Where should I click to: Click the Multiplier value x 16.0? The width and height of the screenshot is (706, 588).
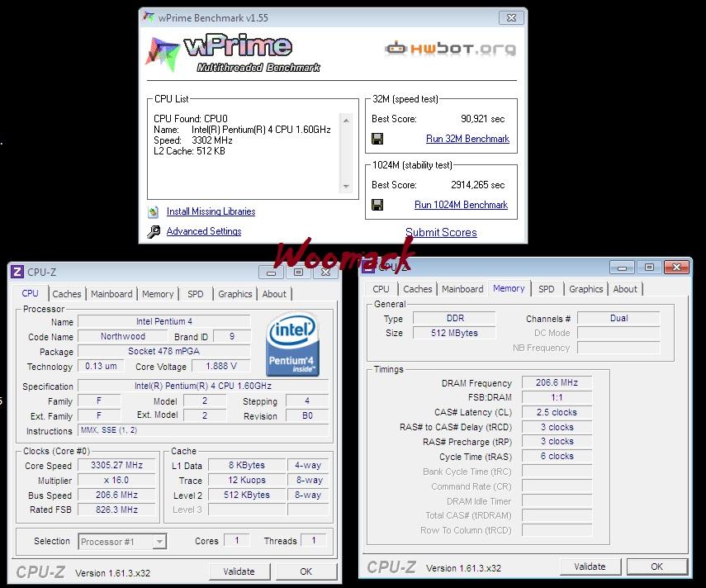[x=116, y=481]
